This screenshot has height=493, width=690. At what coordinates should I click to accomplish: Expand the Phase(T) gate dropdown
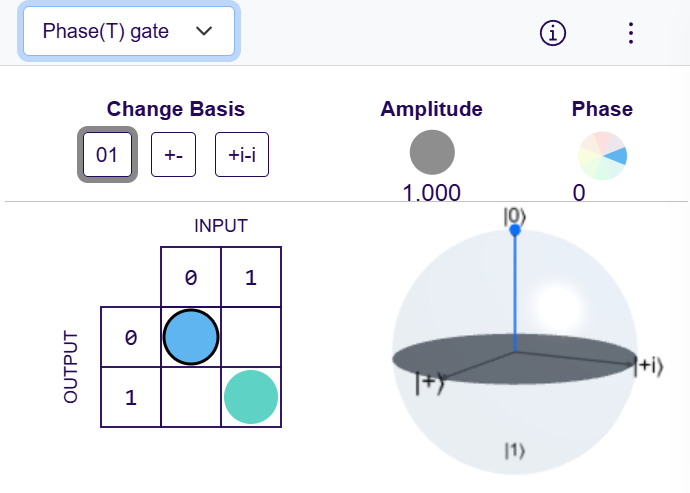coord(128,31)
